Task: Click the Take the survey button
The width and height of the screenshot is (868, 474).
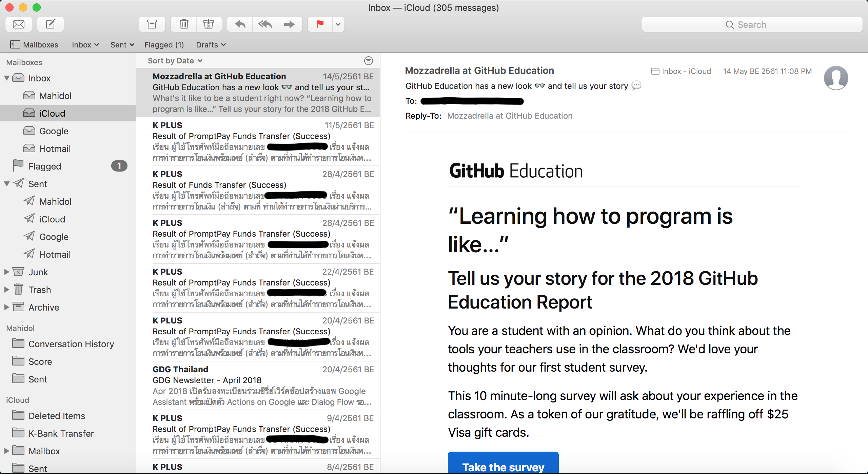Action: [x=503, y=463]
